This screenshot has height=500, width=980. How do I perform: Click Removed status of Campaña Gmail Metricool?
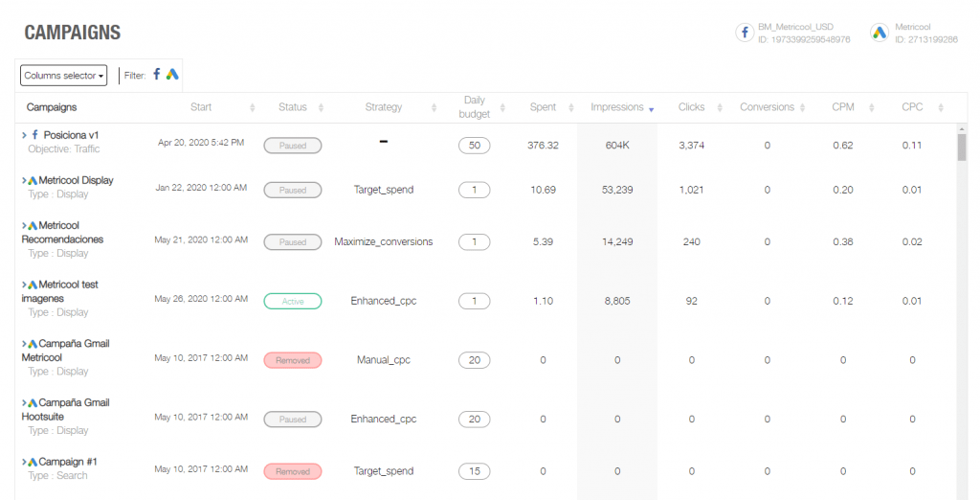293,360
